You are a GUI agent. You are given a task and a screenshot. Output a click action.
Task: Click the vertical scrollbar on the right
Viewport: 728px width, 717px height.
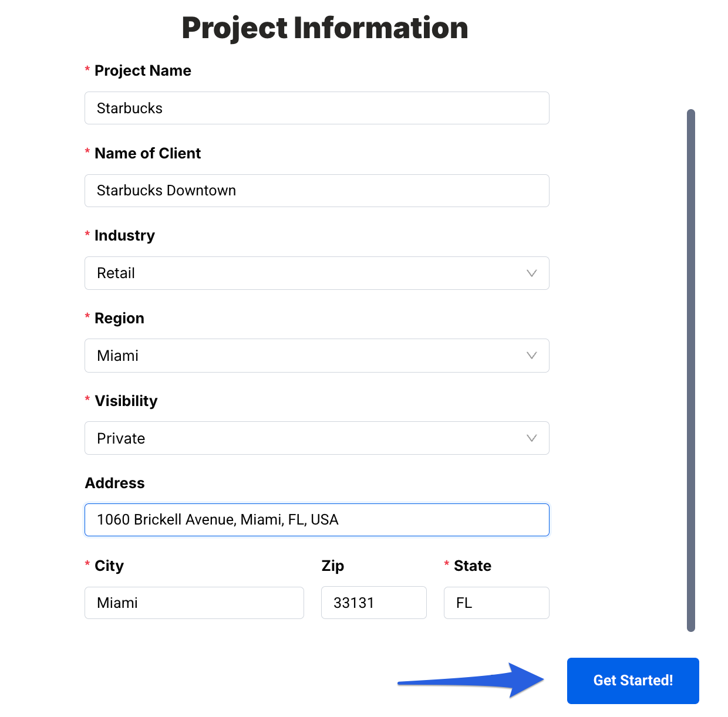point(691,370)
